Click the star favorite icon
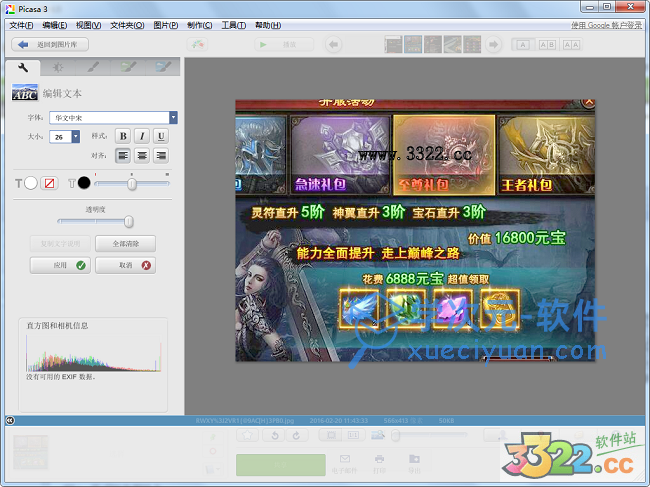650x487 pixels. 247,435
